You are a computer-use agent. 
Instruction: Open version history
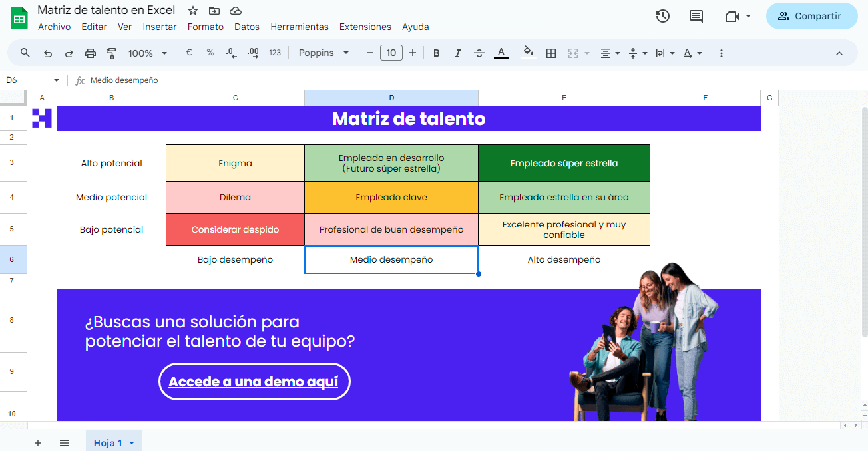663,16
